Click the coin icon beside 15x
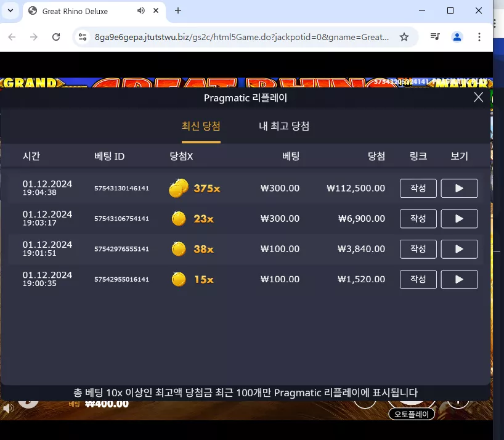This screenshot has width=504, height=440. [179, 279]
